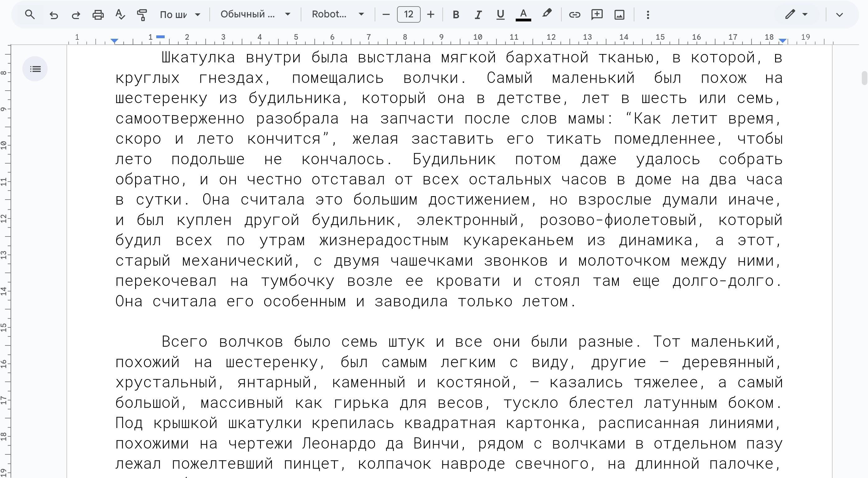The height and width of the screenshot is (478, 868).
Task: Add a comment
Action: (x=597, y=15)
